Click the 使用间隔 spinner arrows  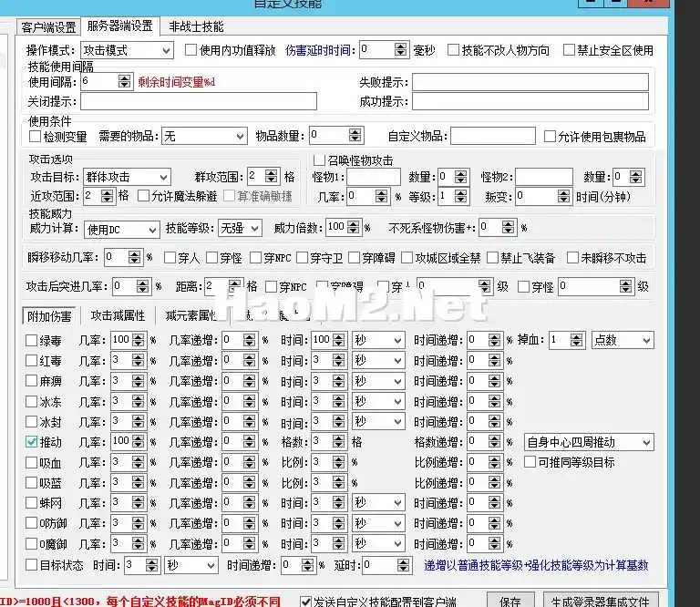pyautogui.click(x=125, y=81)
